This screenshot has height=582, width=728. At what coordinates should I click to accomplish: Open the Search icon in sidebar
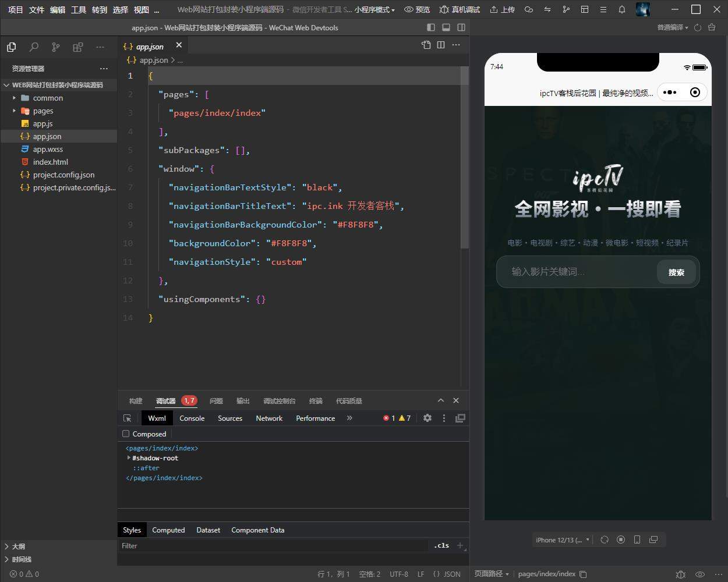click(x=34, y=47)
